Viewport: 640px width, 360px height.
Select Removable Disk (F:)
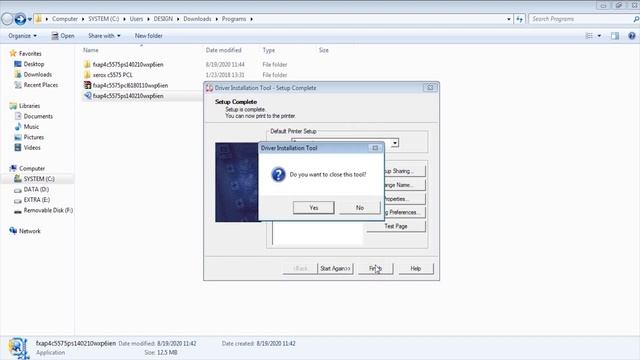(x=48, y=210)
